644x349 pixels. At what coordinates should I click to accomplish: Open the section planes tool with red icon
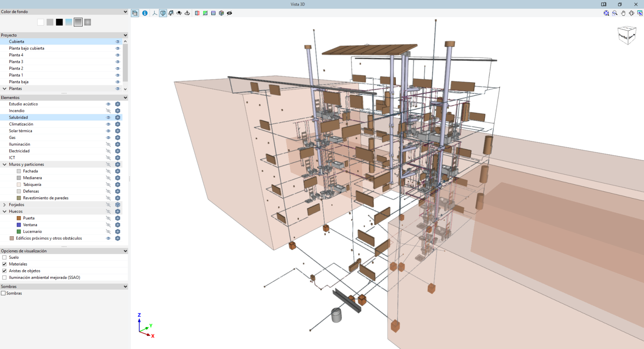point(197,13)
